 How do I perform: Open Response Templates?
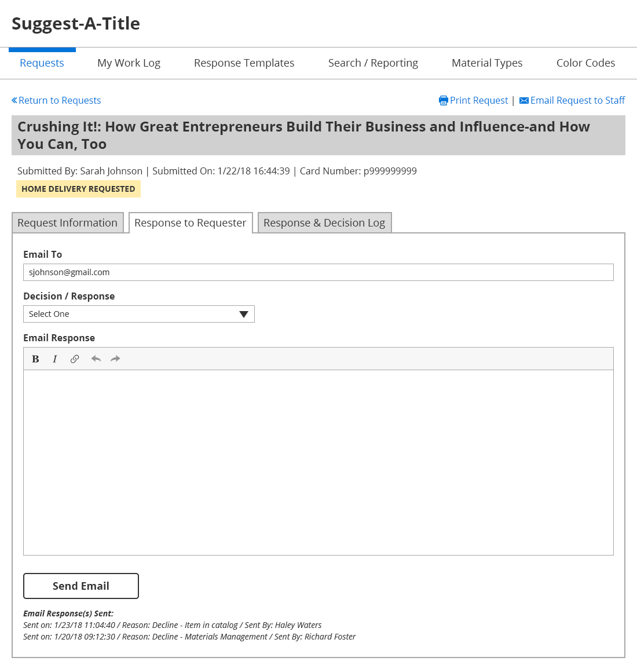(244, 63)
